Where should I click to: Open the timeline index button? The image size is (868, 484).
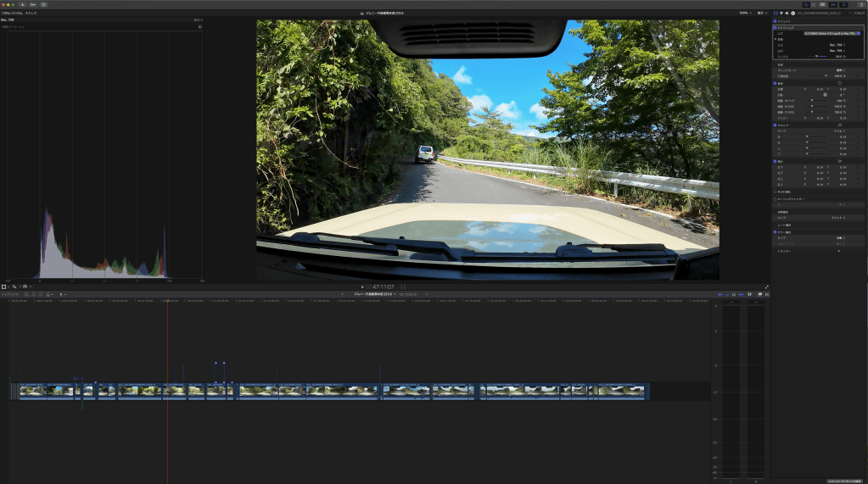13,294
